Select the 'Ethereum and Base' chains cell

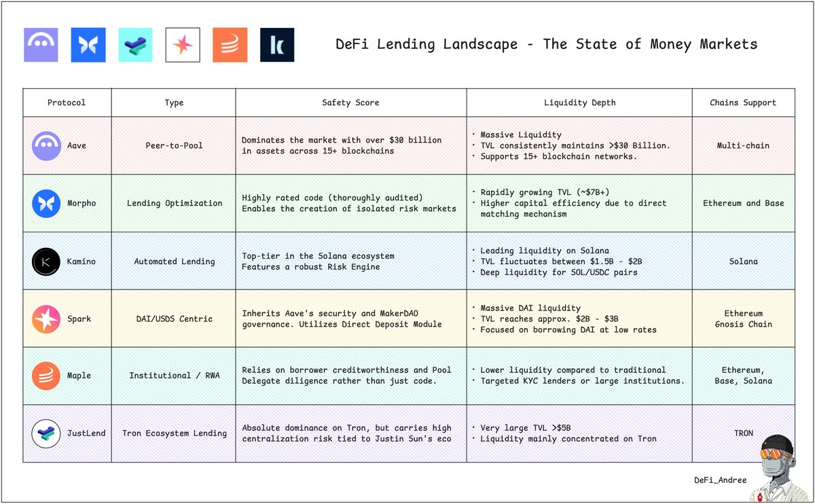pos(743,204)
